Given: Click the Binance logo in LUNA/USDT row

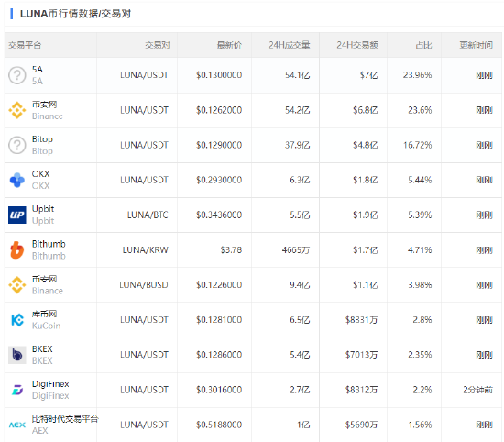Looking at the screenshot, I should 17,110.
